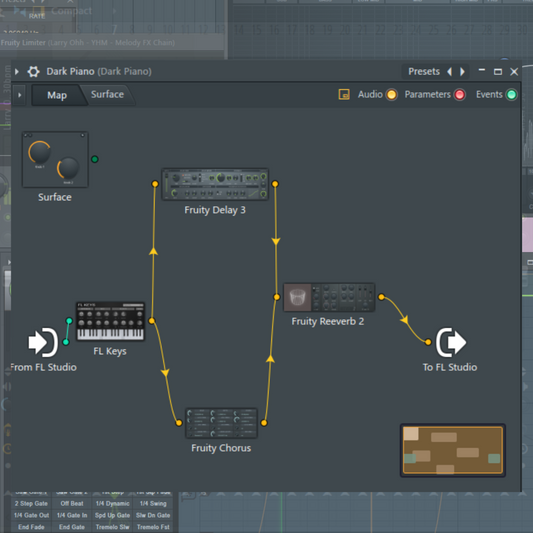Screen dimensions: 533x533
Task: Open the Patcher plugin options gear
Action: coord(33,71)
